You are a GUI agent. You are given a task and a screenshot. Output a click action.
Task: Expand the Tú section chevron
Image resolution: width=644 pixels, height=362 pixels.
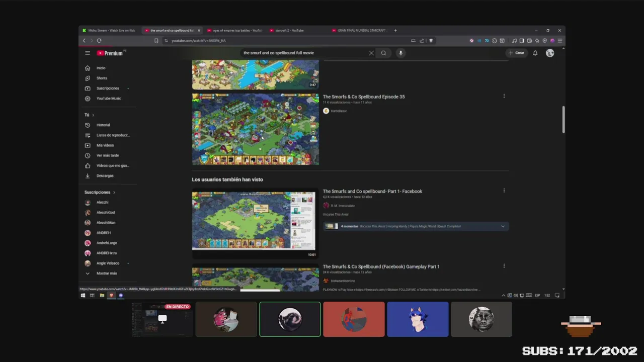coord(93,115)
